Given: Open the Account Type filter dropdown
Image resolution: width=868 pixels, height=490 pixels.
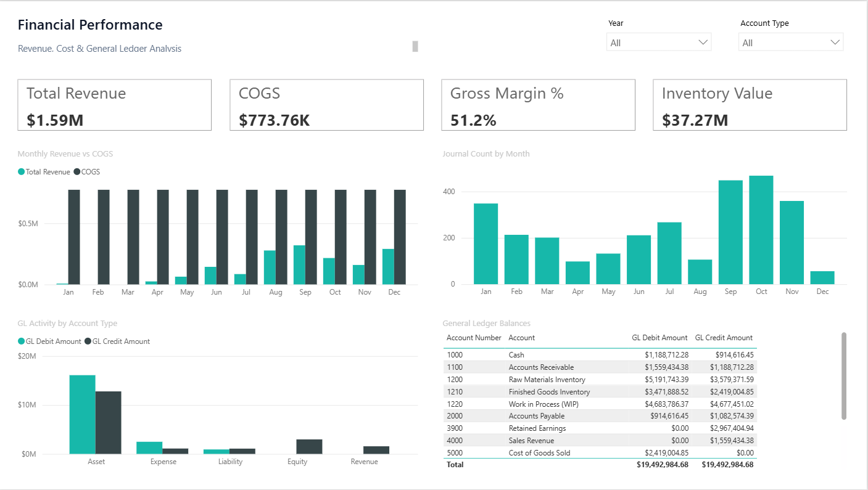Looking at the screenshot, I should click(x=791, y=43).
